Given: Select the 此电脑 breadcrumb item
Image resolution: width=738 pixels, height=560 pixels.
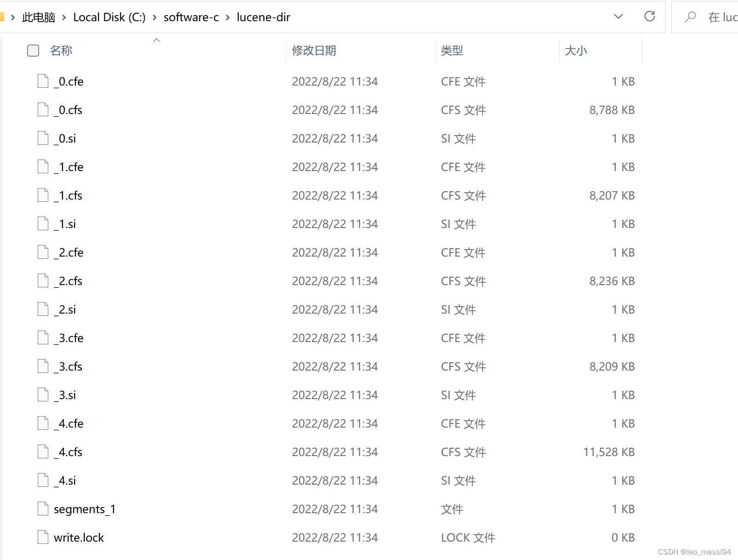Looking at the screenshot, I should (39, 17).
